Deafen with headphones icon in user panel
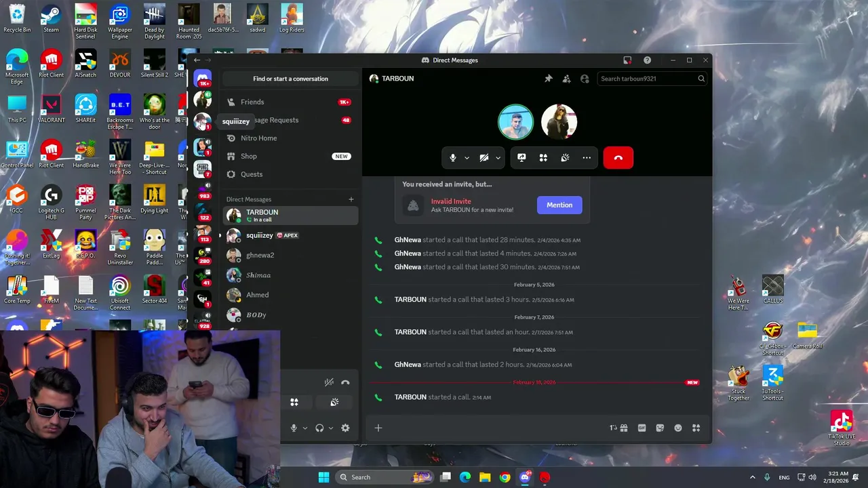Screen dimensions: 868x488 [x=319, y=428]
